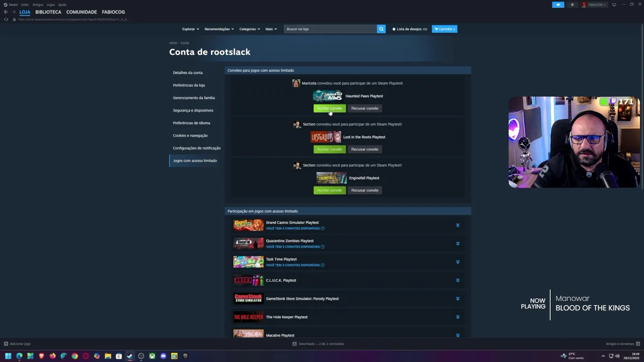Open Configurações de notificação in sidebar
Viewport: 644px width, 362px height.
[x=197, y=148]
